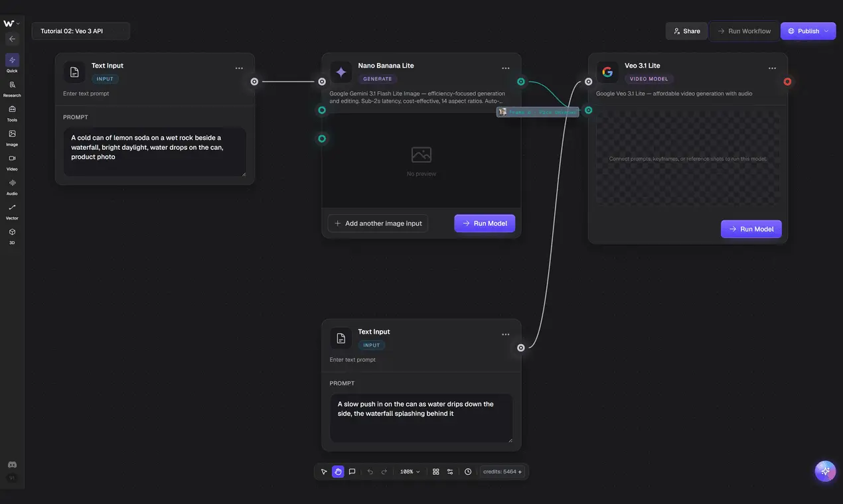Open the workspace logo menu

coord(11,23)
